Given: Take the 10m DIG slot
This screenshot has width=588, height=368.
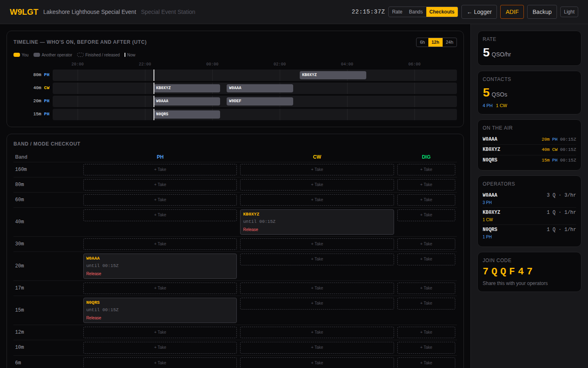Looking at the screenshot, I should click(x=426, y=348).
